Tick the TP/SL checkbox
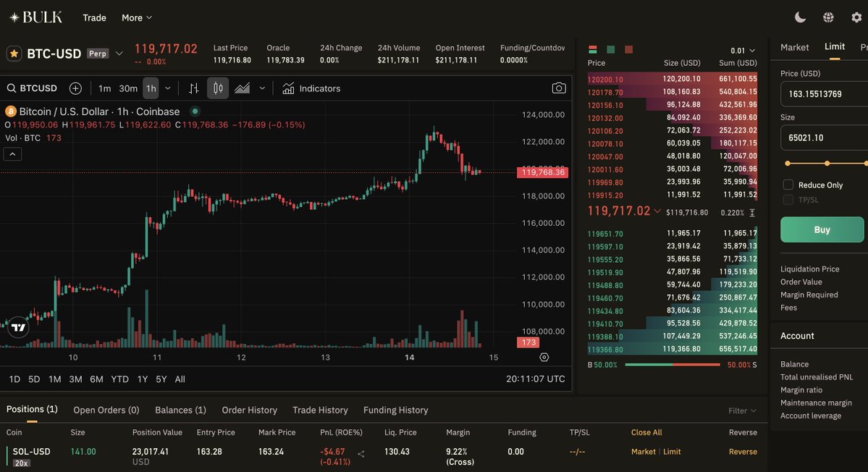This screenshot has height=472, width=868. (788, 200)
